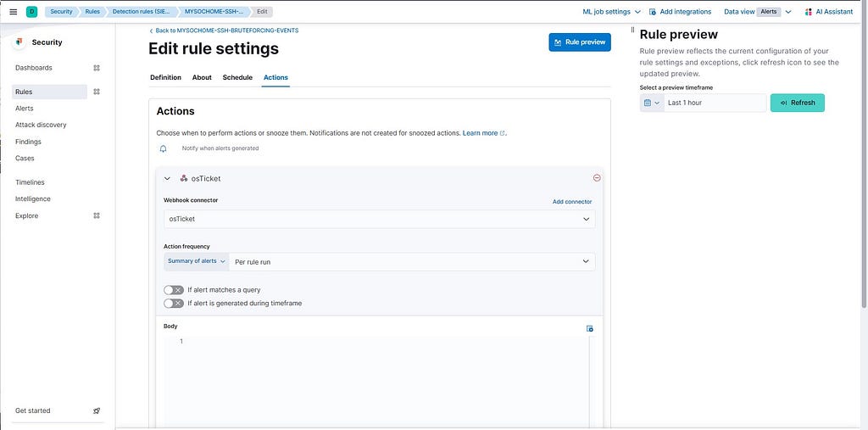Image resolution: width=868 pixels, height=430 pixels.
Task: Collapse the osTicket action accordion
Action: 167,178
